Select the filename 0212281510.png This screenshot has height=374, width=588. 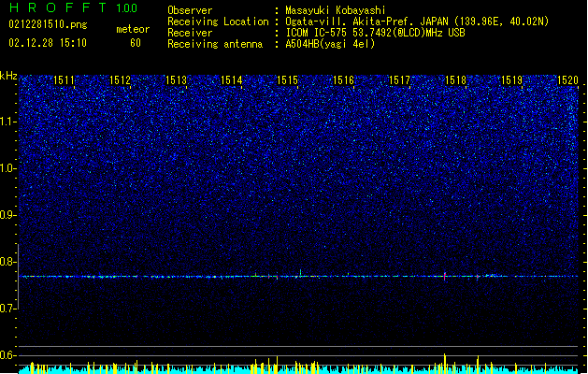tap(48, 24)
